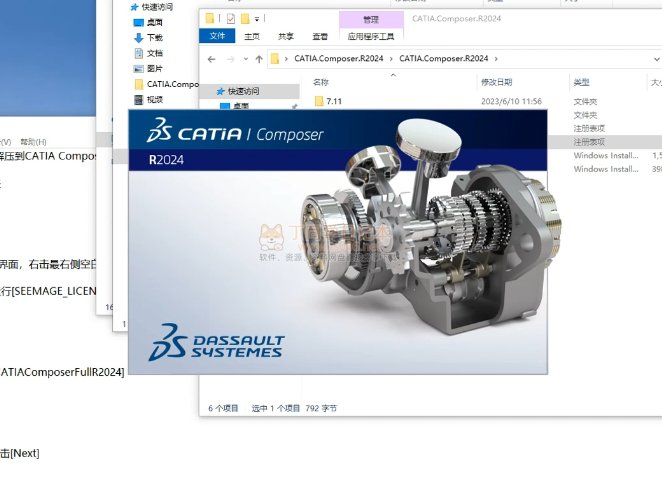The height and width of the screenshot is (489, 662).
Task: Click the CATIA Composer splash screen image
Action: click(x=338, y=242)
